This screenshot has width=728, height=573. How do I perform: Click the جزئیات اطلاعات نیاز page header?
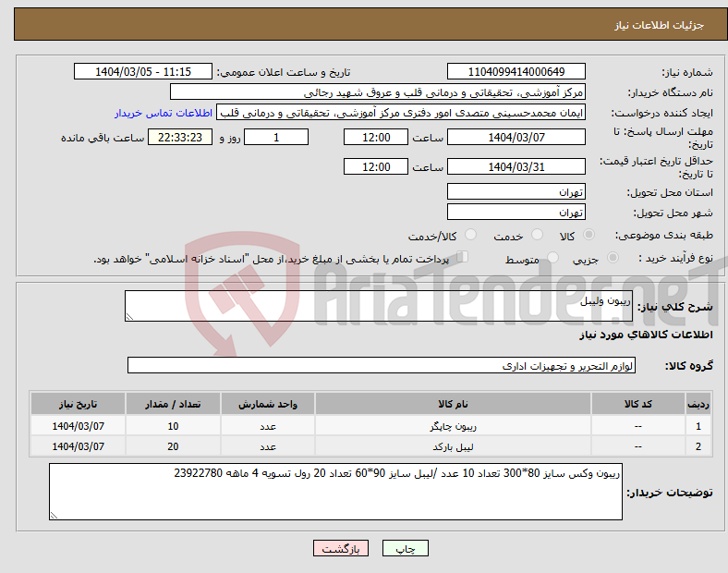[370, 24]
